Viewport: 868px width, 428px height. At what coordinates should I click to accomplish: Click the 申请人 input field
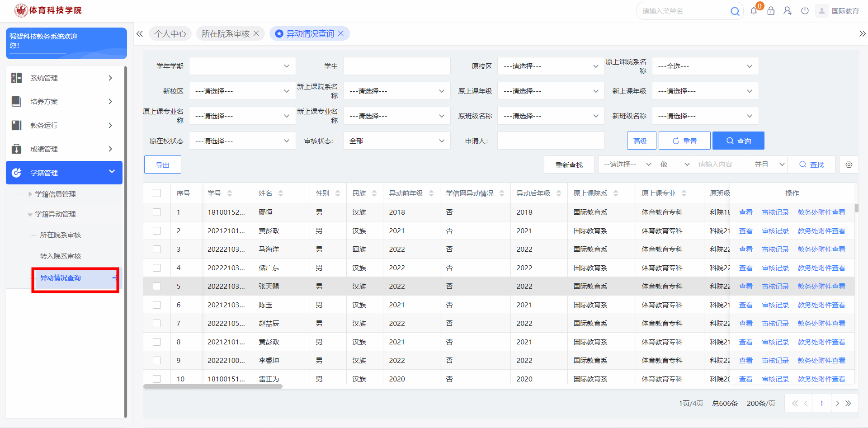point(551,141)
